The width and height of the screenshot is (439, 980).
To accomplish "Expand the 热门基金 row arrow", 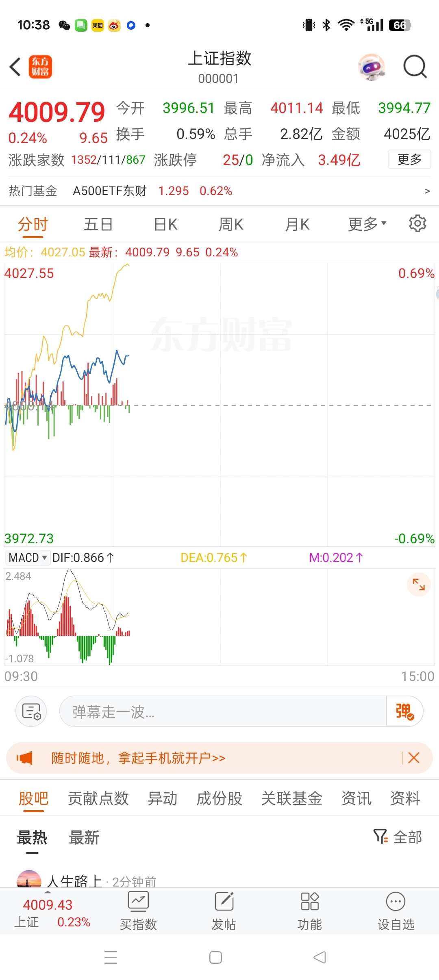I will [x=427, y=191].
